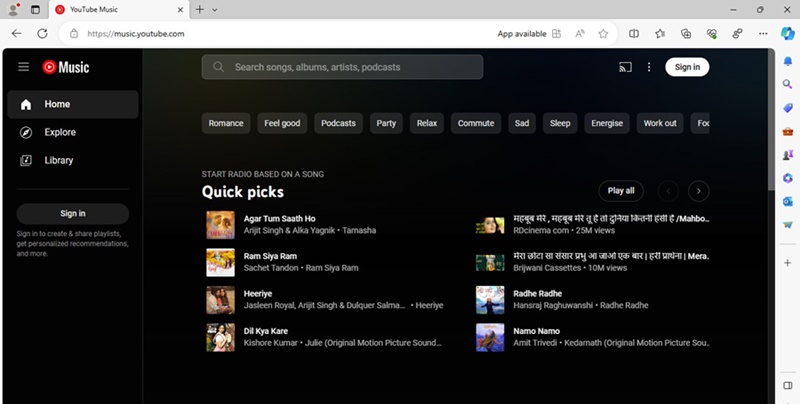The image size is (800, 404).
Task: Filter by the Romance mood chip
Action: (226, 123)
